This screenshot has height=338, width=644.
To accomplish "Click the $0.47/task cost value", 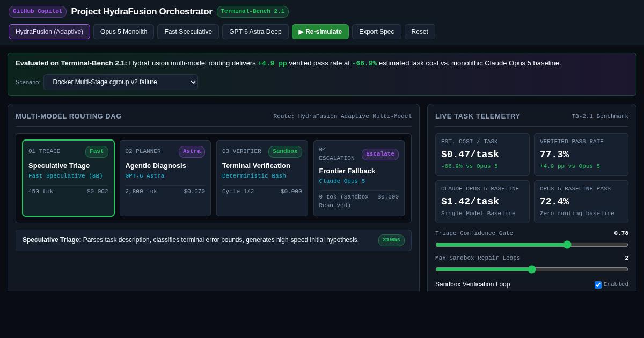I will coord(470,155).
